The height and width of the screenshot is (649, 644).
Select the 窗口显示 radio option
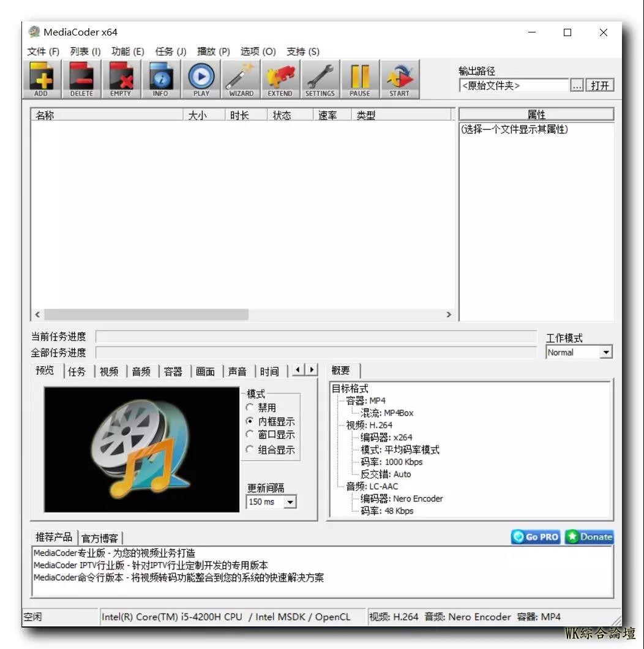[250, 434]
